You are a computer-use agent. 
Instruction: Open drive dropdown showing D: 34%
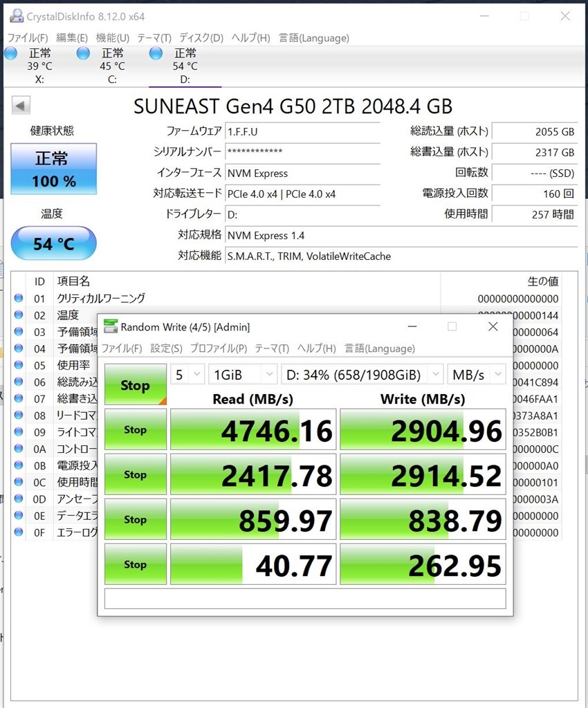(x=362, y=374)
